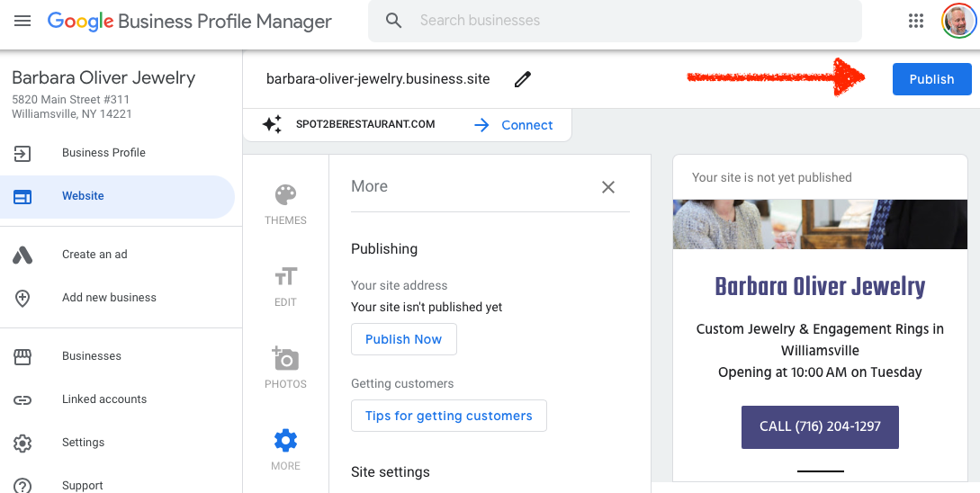The height and width of the screenshot is (493, 980).
Task: Open the hamburger main menu
Action: point(22,21)
